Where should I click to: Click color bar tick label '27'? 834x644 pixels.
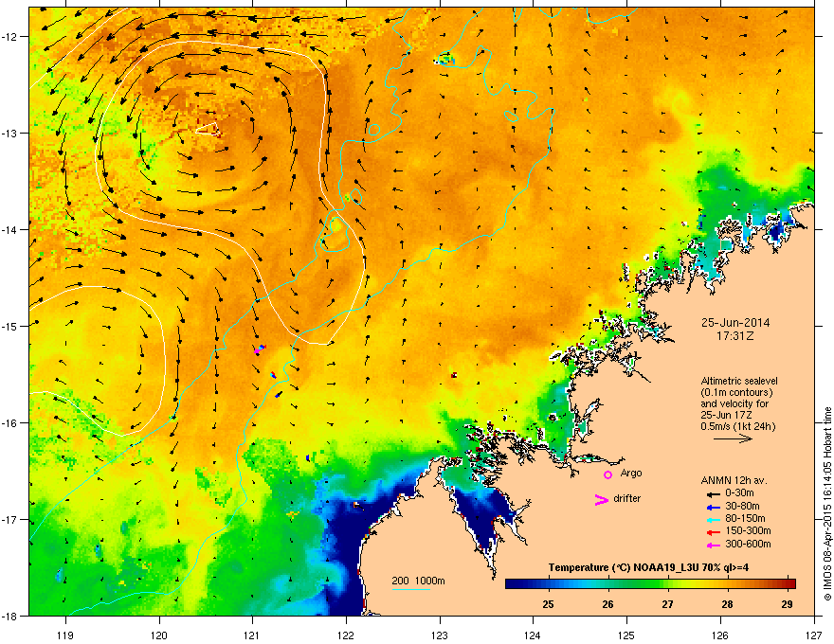[x=667, y=604]
